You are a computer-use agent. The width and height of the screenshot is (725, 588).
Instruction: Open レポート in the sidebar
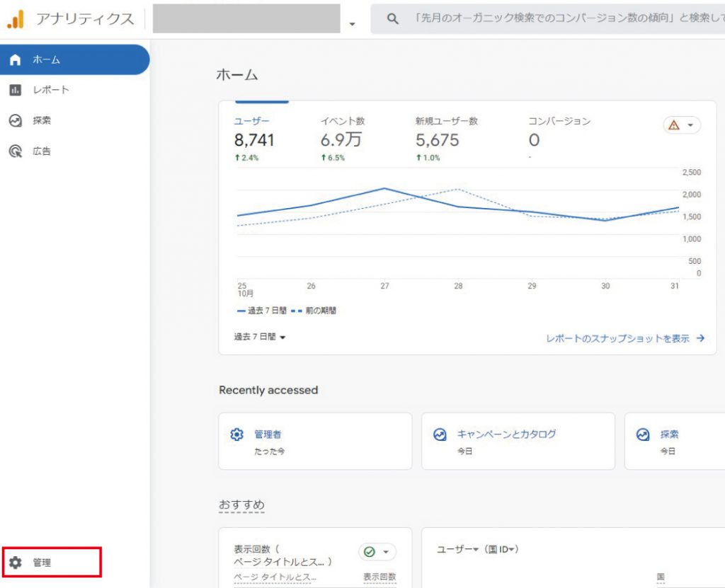tap(74, 90)
